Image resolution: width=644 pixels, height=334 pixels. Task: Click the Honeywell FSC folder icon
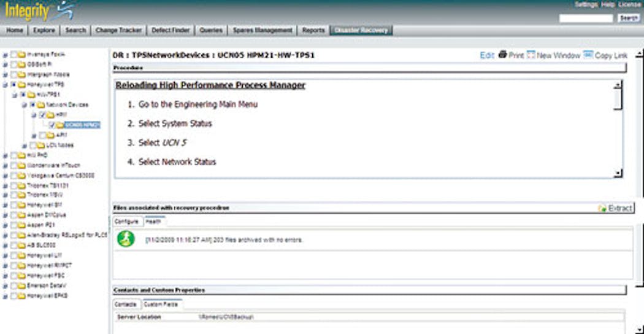point(21,276)
